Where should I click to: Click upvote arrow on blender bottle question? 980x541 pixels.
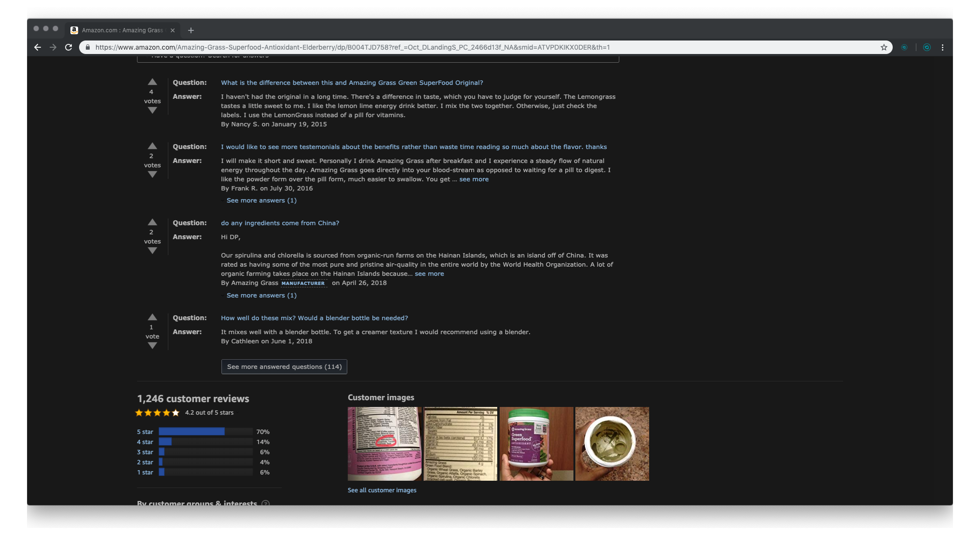152,316
